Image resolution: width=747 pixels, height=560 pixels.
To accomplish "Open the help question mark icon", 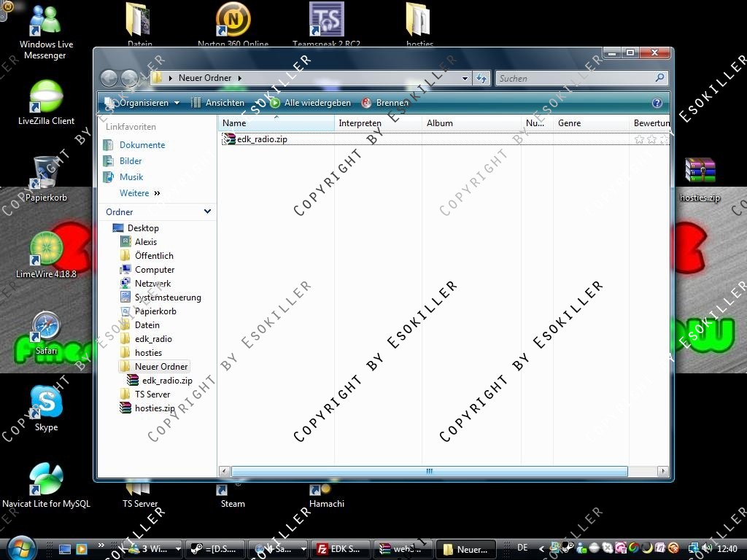I will 657,103.
